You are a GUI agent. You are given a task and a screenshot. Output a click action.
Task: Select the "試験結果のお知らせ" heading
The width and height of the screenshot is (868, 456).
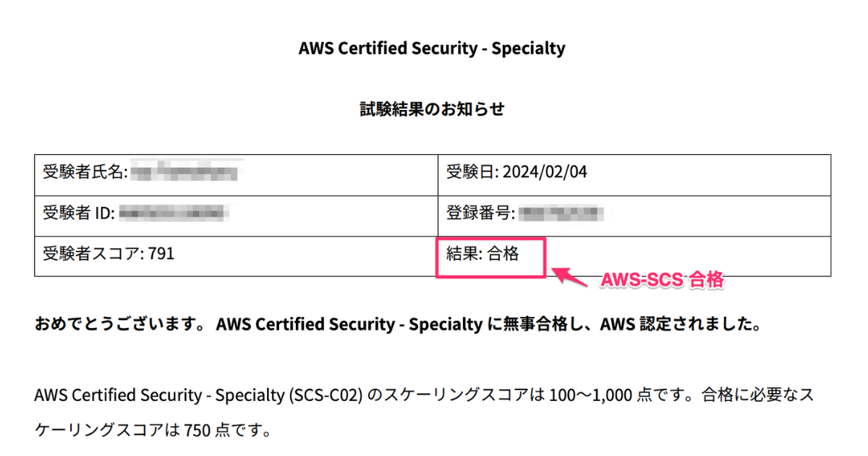(x=432, y=109)
